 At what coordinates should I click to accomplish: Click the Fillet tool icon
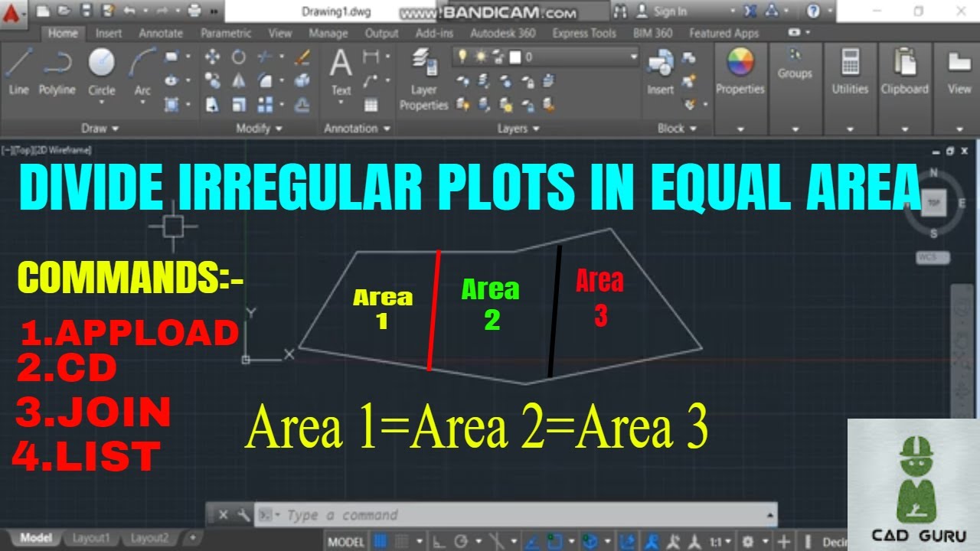click(x=265, y=80)
